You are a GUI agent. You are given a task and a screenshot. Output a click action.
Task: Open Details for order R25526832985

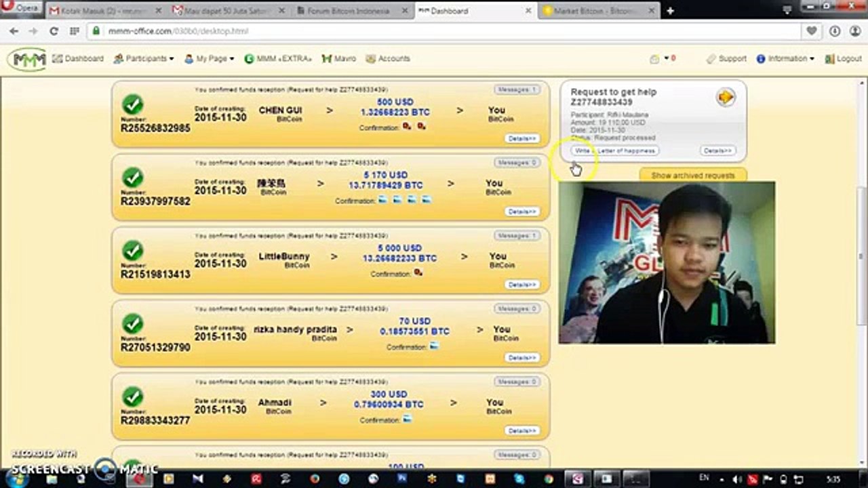(x=522, y=138)
